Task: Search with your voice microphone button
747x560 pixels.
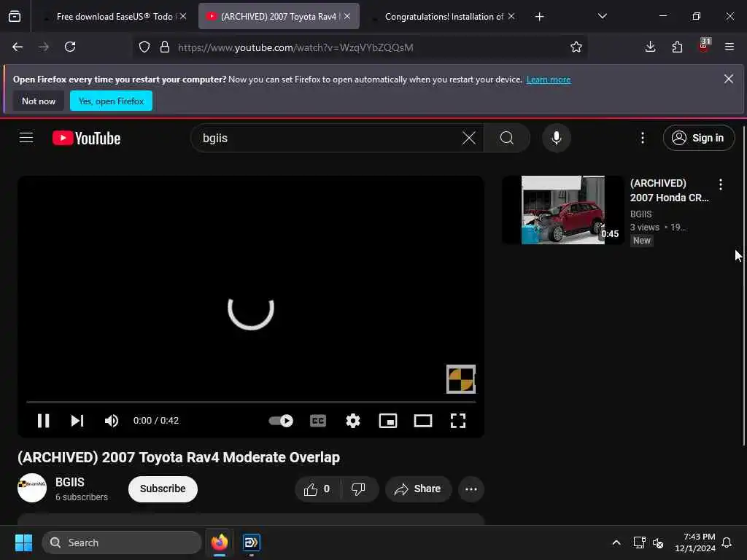Action: tap(556, 138)
